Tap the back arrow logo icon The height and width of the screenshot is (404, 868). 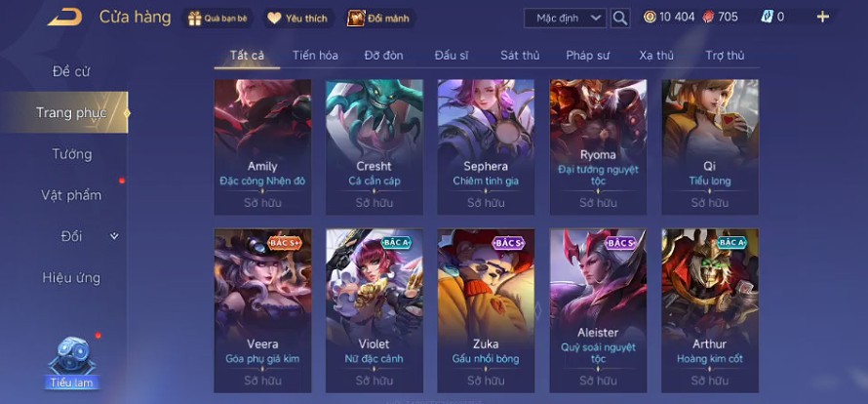pyautogui.click(x=64, y=18)
